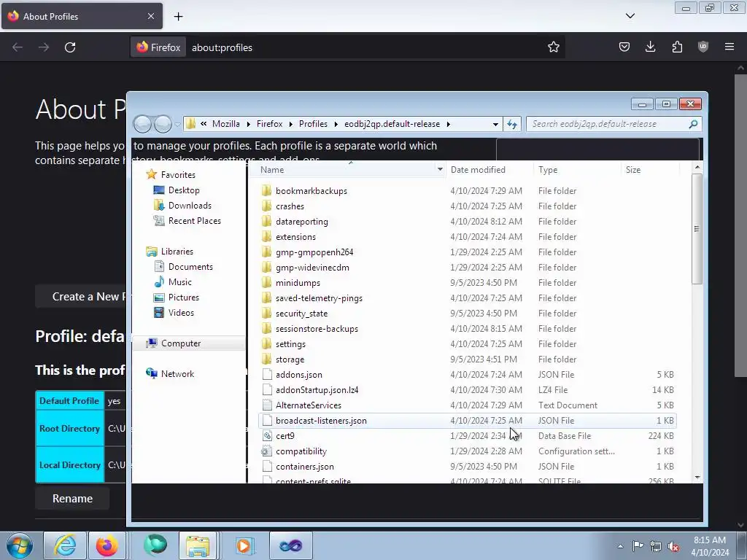
Task: Sort by Name column header
Action: [344, 169]
